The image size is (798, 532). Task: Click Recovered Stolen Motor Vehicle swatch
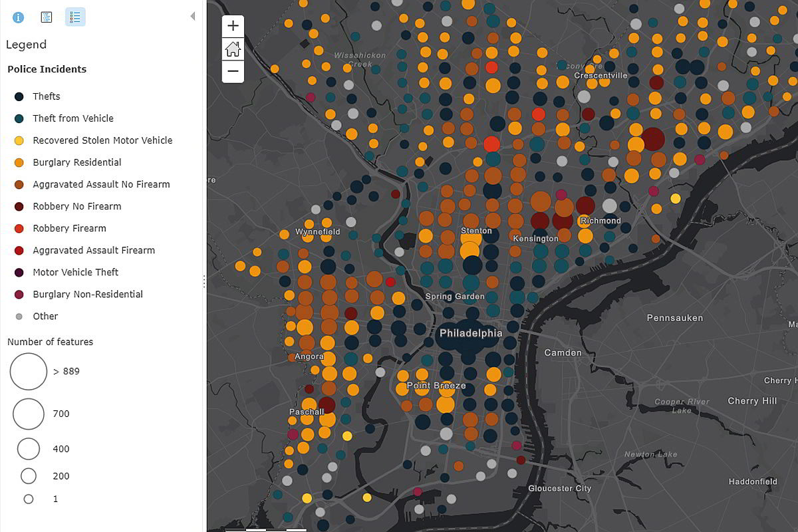point(19,140)
